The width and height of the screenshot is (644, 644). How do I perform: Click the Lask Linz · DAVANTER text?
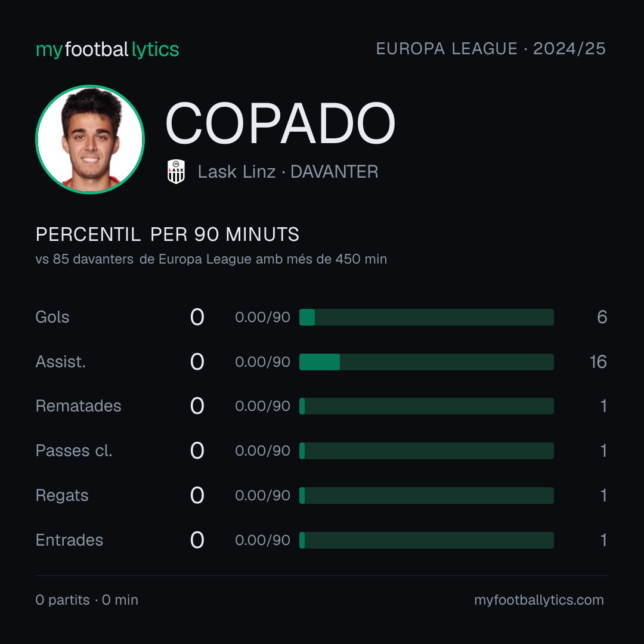click(288, 172)
